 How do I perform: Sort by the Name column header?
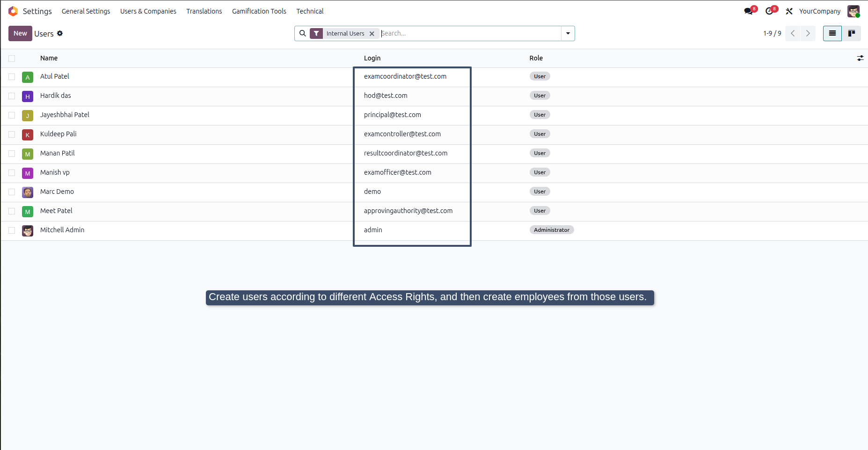(49, 58)
